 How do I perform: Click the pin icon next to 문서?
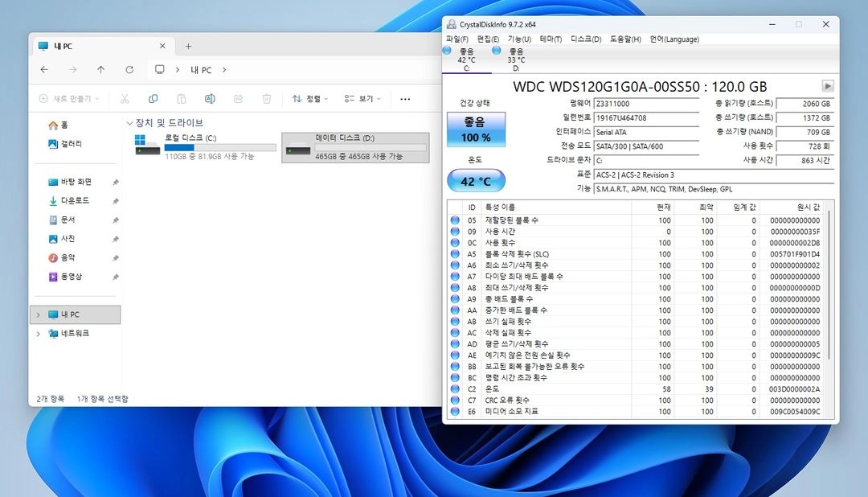click(x=115, y=220)
